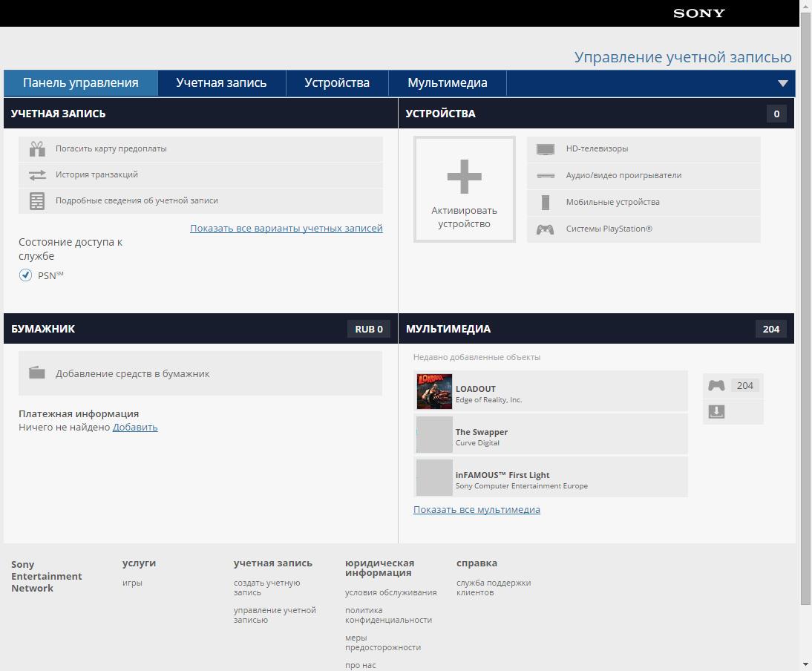812x671 pixels.
Task: Click the RUB 0 wallet balance badge
Action: tap(369, 330)
